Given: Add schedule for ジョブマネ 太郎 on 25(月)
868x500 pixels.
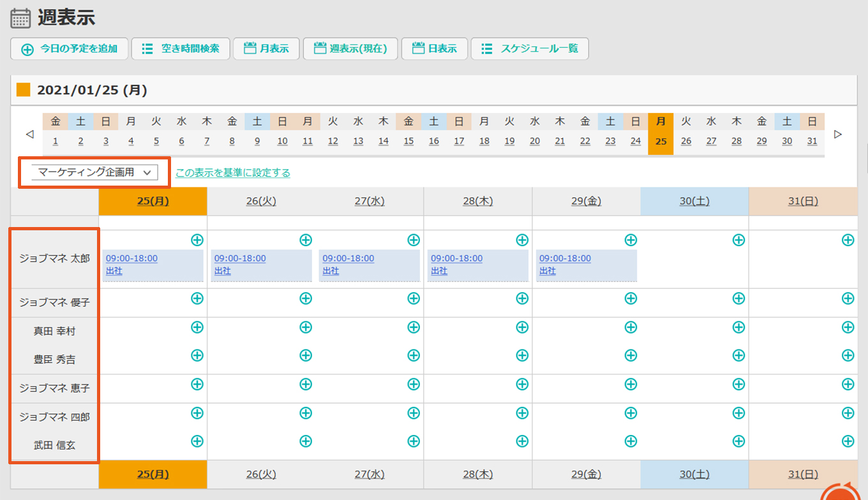Looking at the screenshot, I should 197,240.
